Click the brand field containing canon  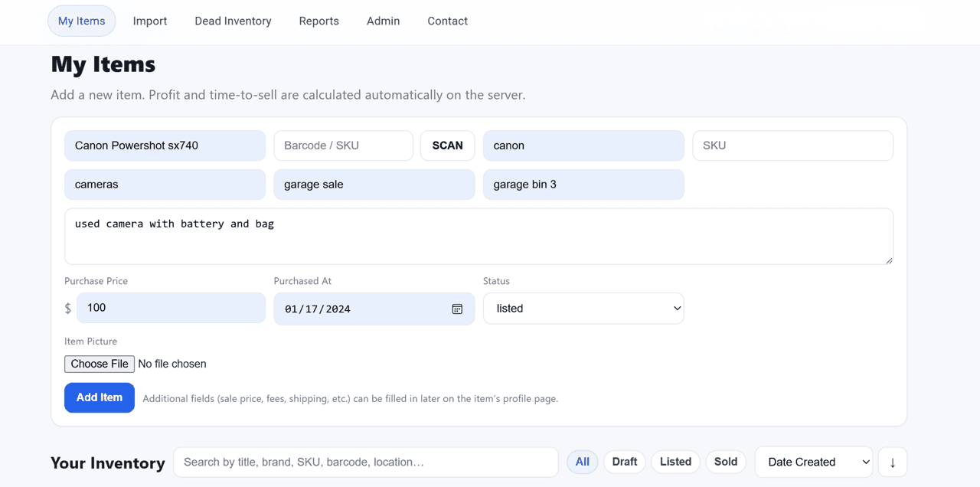click(583, 145)
